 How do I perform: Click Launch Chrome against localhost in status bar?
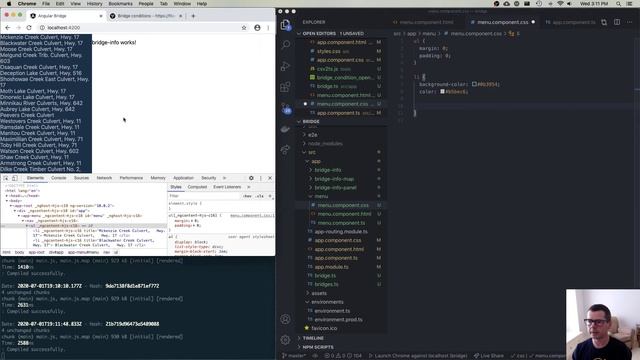(418, 356)
